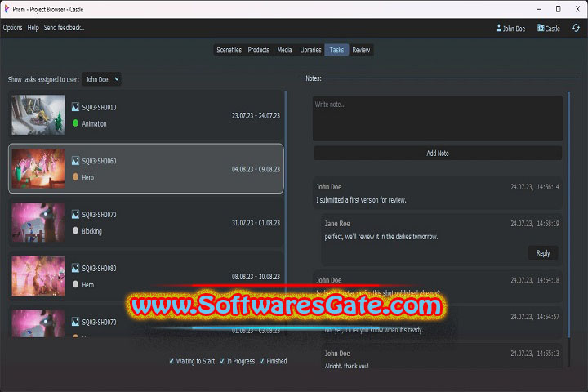Image resolution: width=588 pixels, height=392 pixels.
Task: Click white status dot of Hero task SH0080
Action: pyautogui.click(x=75, y=284)
